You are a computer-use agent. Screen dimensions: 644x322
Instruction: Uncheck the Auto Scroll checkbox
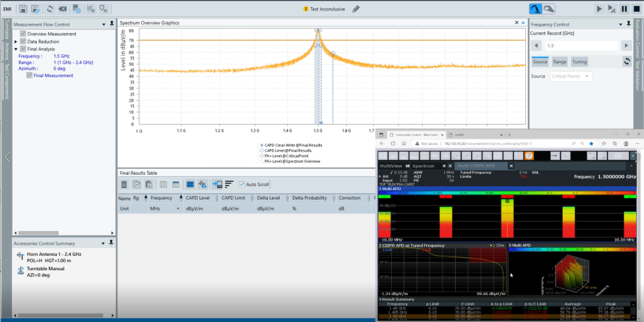tap(241, 184)
